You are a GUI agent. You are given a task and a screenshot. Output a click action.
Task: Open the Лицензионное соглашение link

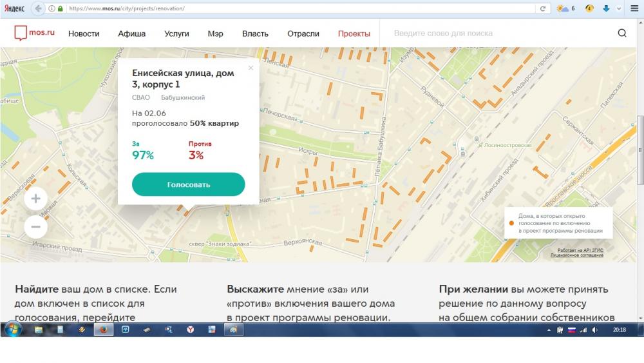coord(577,255)
